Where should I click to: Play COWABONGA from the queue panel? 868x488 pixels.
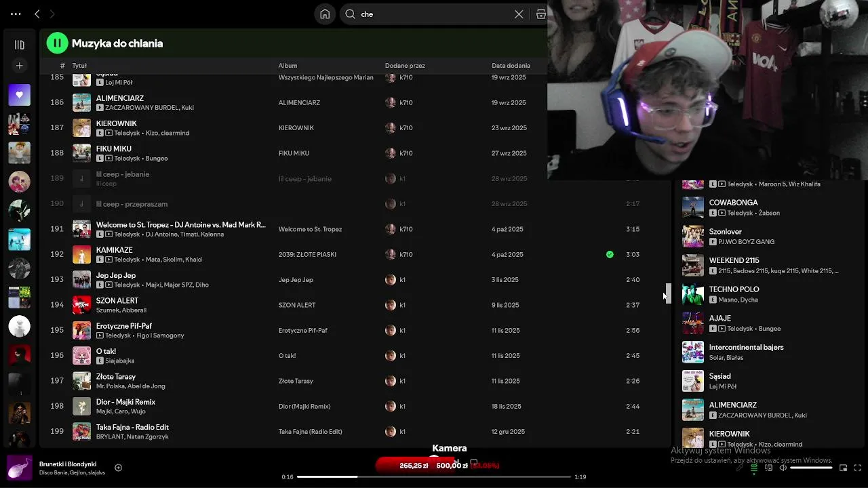click(x=734, y=203)
